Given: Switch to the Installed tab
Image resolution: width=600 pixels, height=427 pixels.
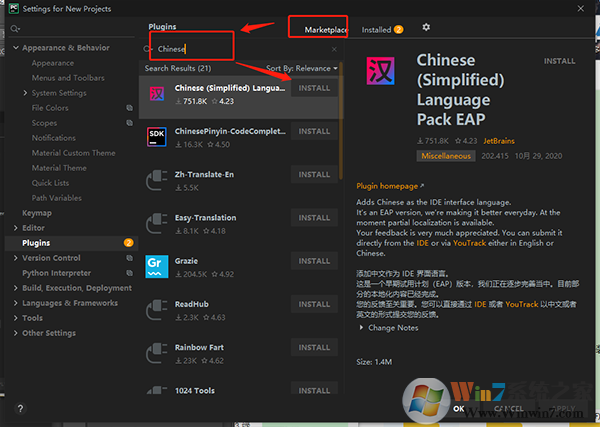Looking at the screenshot, I should point(377,30).
